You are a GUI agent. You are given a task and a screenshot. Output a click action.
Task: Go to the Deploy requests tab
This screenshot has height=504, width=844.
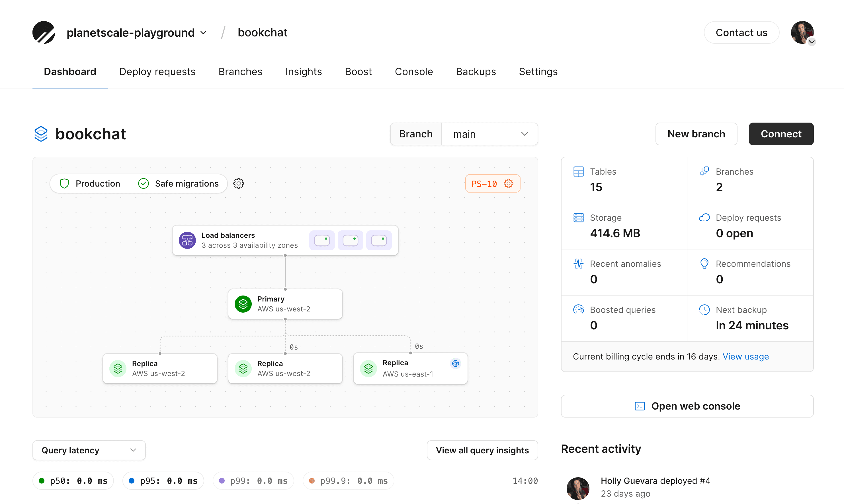157,72
